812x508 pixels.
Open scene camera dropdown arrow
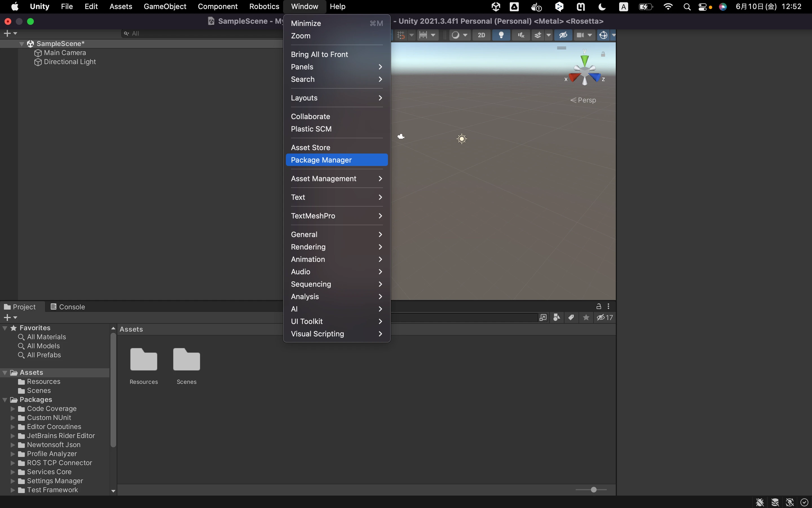pos(590,35)
